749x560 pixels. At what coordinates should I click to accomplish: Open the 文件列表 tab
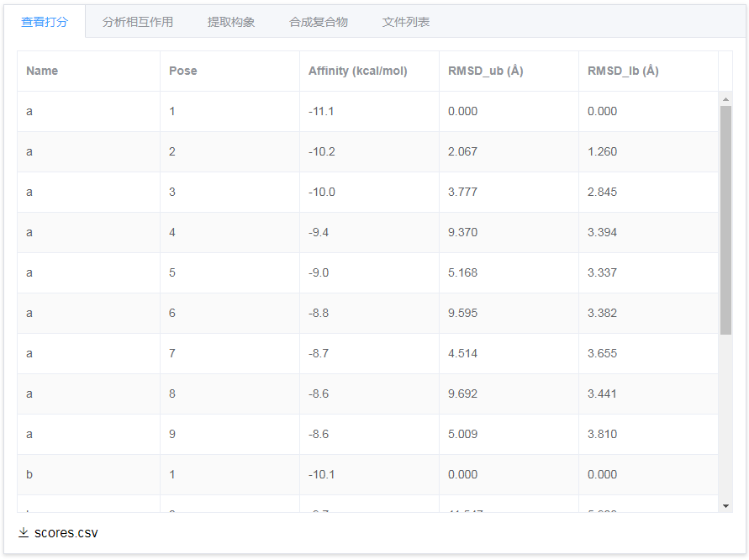tap(406, 22)
